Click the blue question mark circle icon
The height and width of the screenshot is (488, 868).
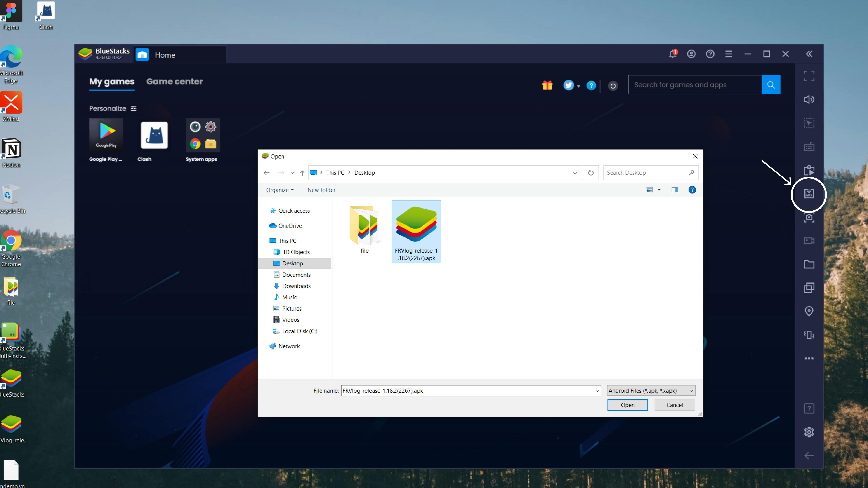tap(591, 86)
